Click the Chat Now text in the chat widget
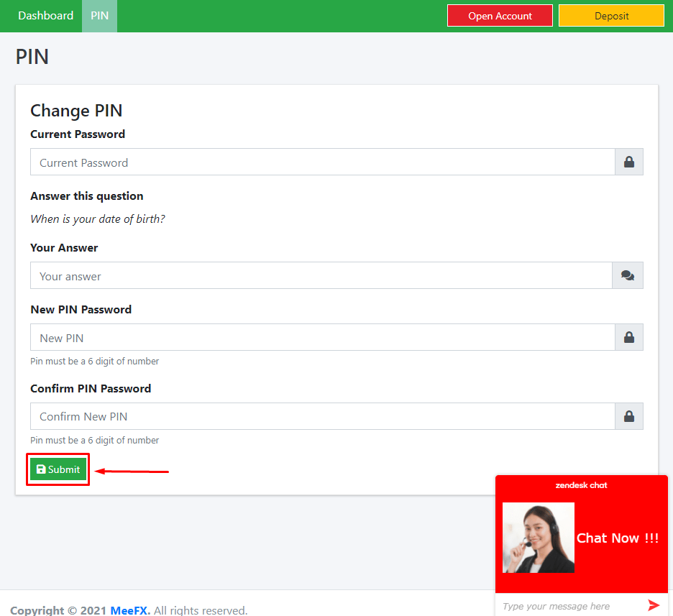This screenshot has height=616, width=673. click(617, 538)
